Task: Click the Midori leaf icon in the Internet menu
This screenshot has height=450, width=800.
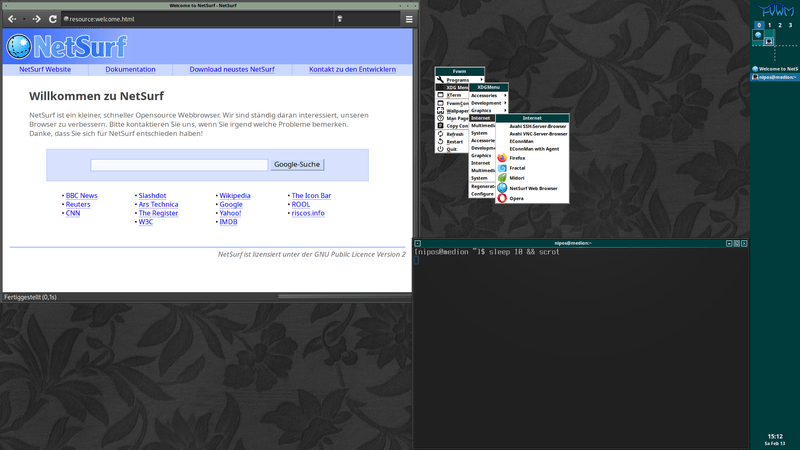Action: click(502, 178)
